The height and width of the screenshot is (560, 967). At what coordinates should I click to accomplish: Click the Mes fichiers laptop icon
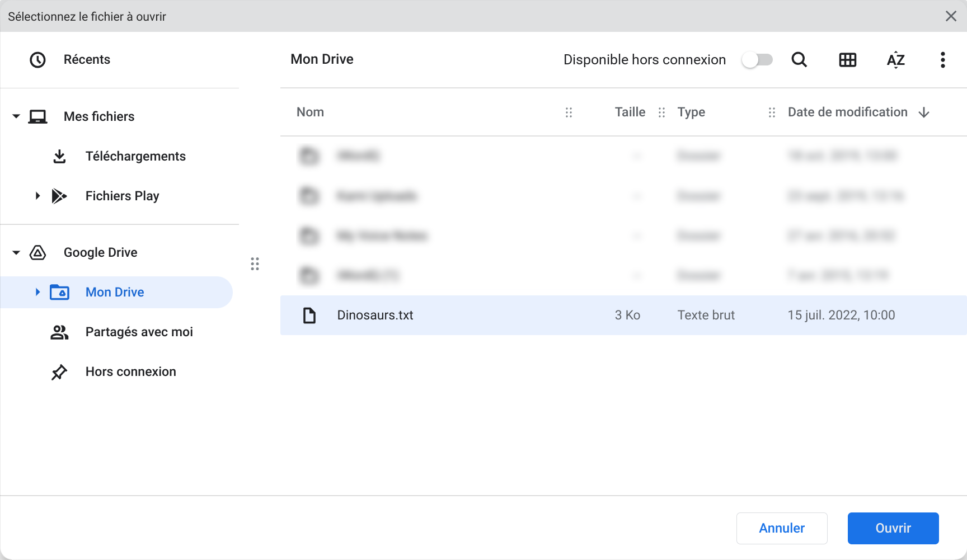(x=37, y=116)
